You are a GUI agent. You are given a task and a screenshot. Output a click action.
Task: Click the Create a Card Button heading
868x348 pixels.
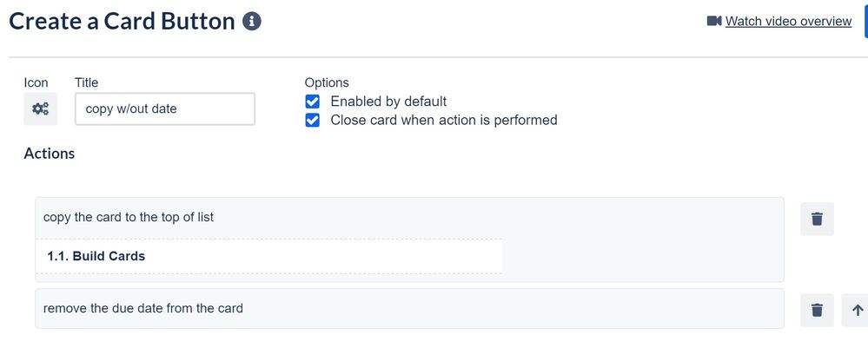[122, 22]
